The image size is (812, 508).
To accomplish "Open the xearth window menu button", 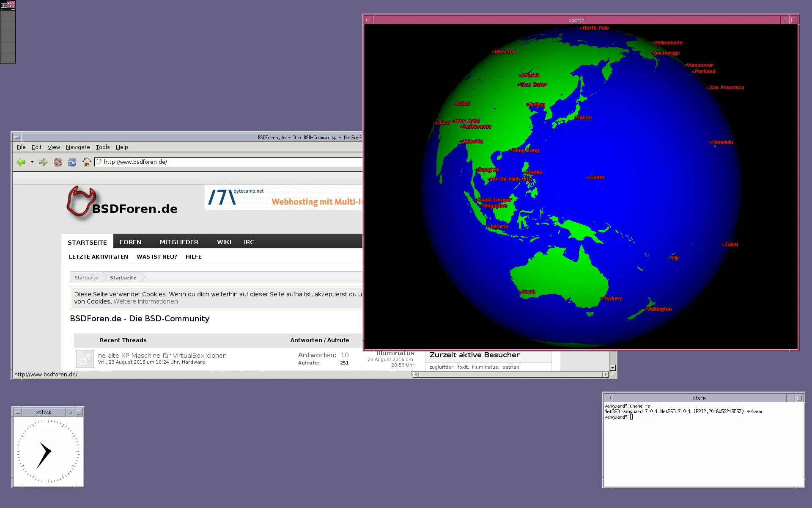I will pos(368,20).
